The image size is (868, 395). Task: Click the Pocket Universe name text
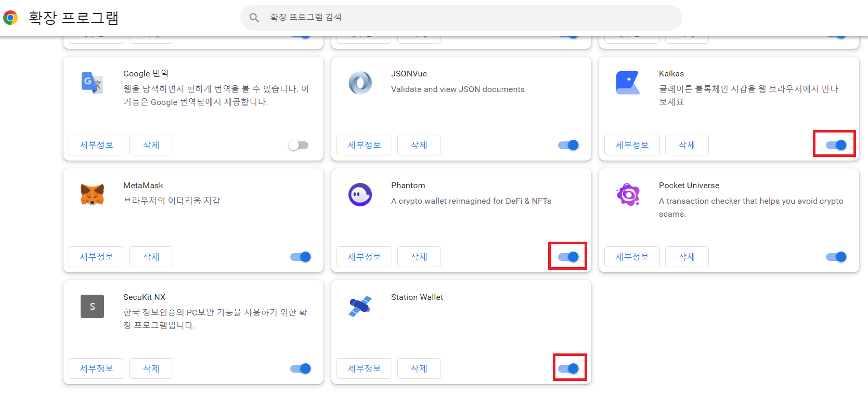689,186
